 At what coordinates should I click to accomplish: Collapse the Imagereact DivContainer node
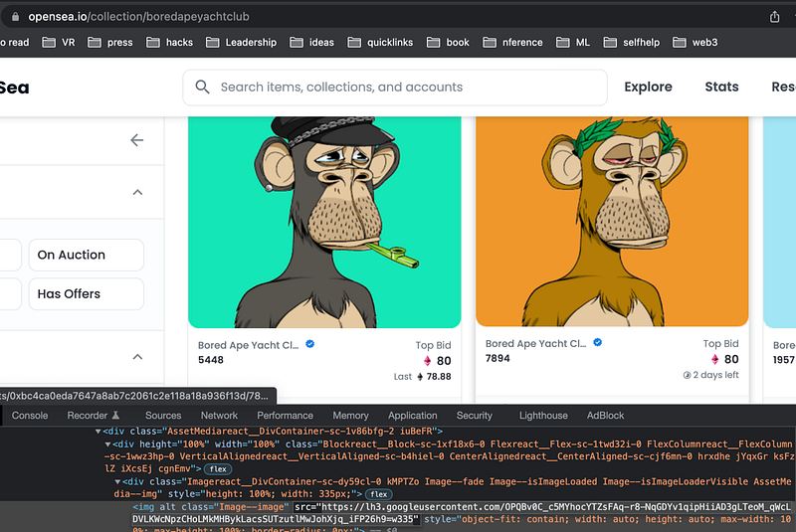pyautogui.click(x=117, y=482)
